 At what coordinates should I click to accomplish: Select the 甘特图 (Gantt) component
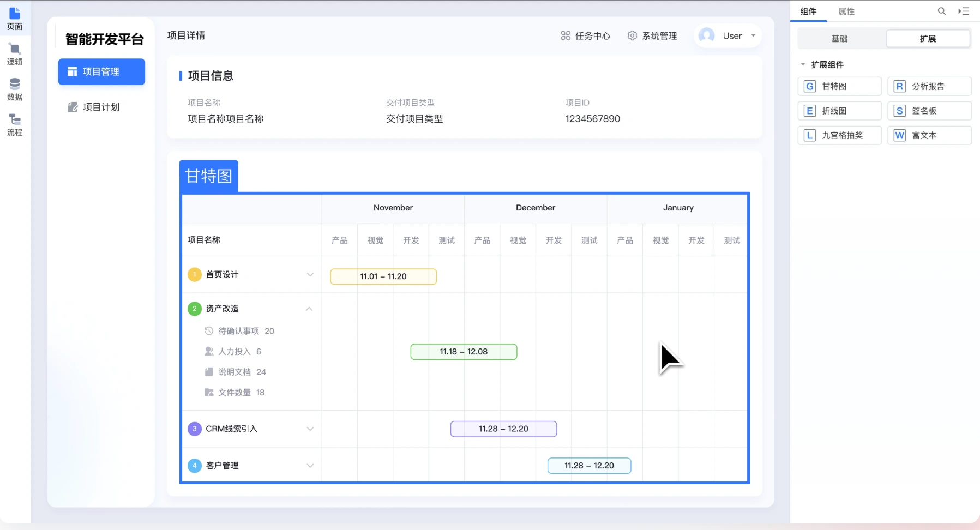[839, 86]
